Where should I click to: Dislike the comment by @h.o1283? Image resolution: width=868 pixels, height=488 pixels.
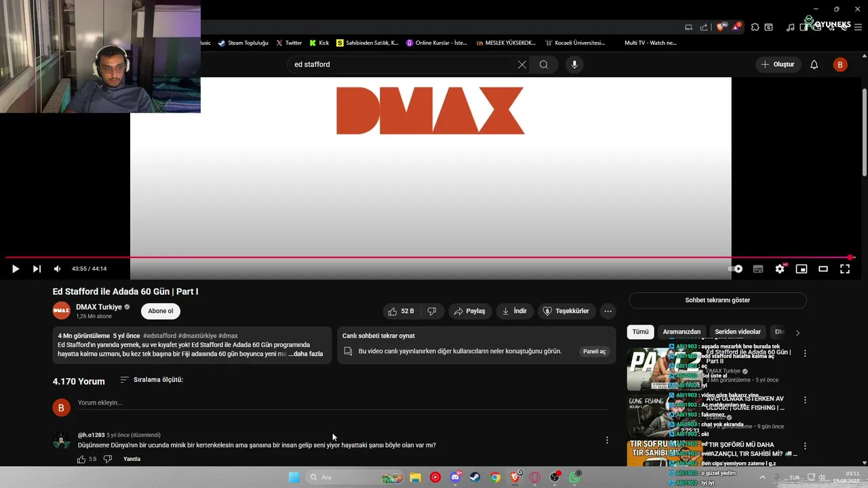[107, 459]
